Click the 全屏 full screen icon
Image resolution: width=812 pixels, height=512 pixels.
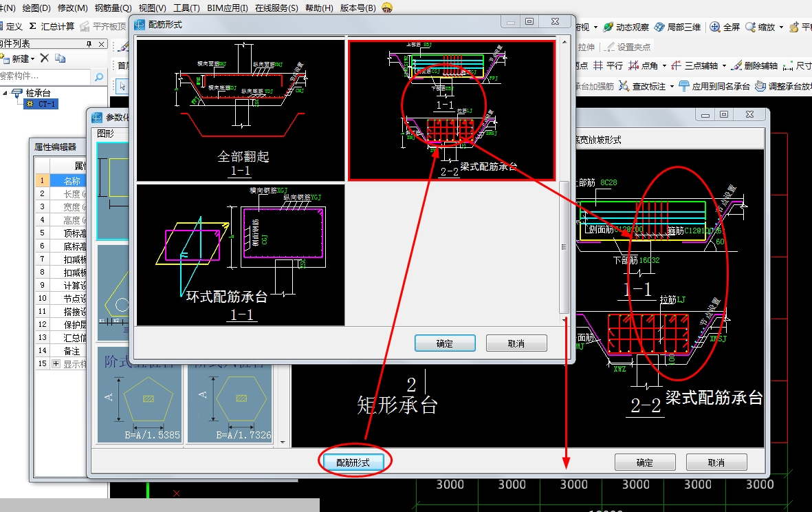(714, 27)
